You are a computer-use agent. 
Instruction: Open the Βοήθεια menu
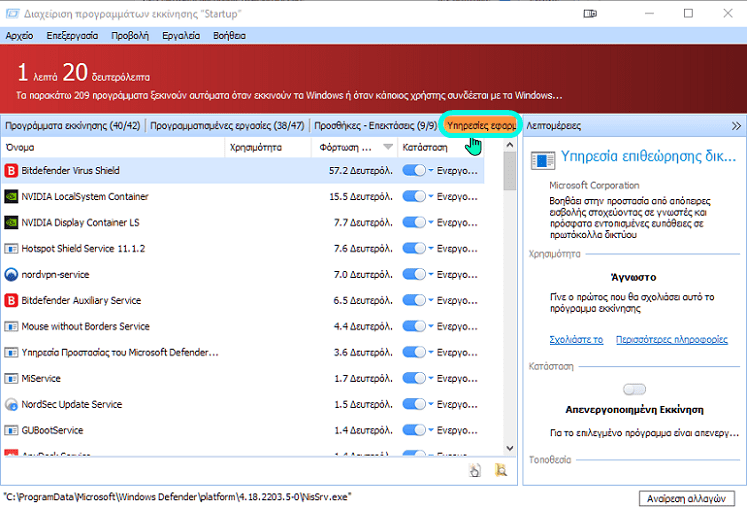click(229, 35)
